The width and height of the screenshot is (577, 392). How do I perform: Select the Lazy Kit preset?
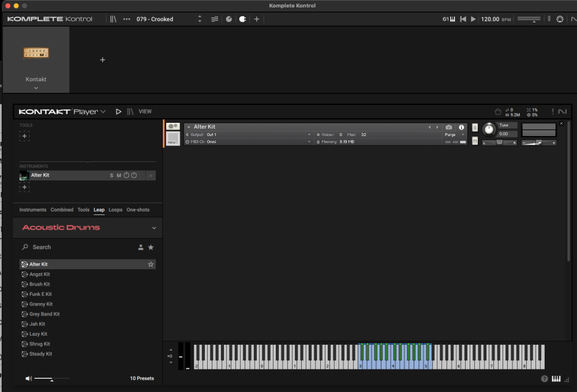(88, 334)
